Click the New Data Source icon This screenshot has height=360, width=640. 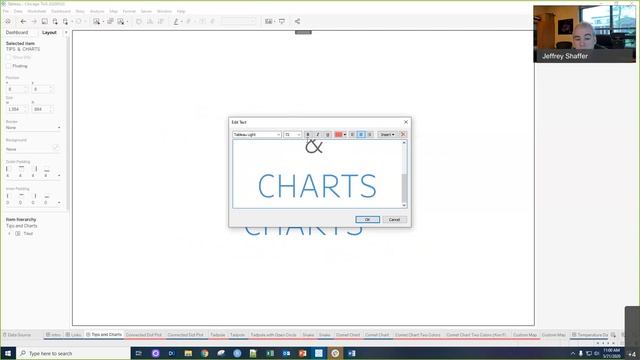[55, 21]
